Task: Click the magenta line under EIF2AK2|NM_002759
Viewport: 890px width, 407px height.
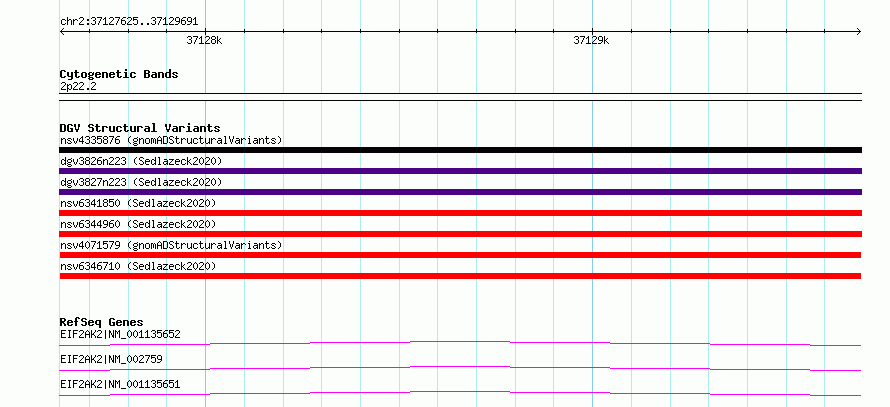Action: point(460,368)
